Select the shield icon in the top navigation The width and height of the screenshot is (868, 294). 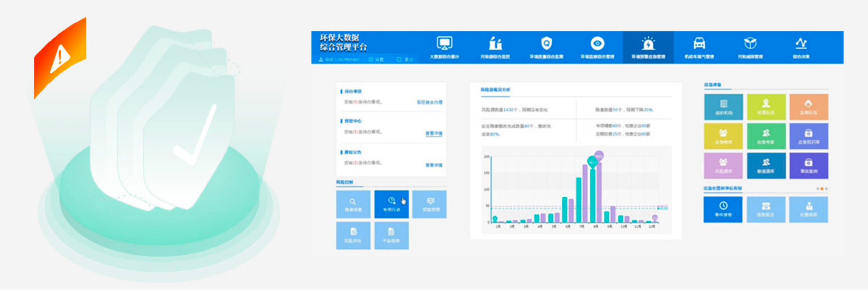pos(546,47)
